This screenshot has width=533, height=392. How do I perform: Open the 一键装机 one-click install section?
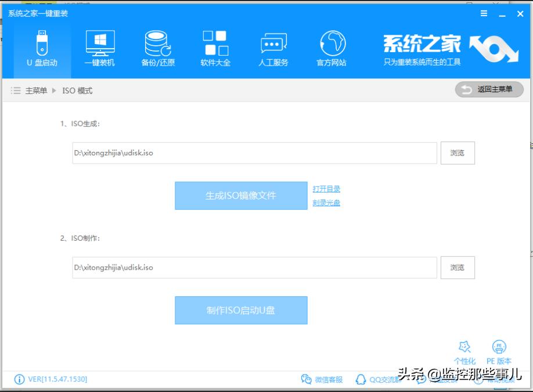coord(102,49)
